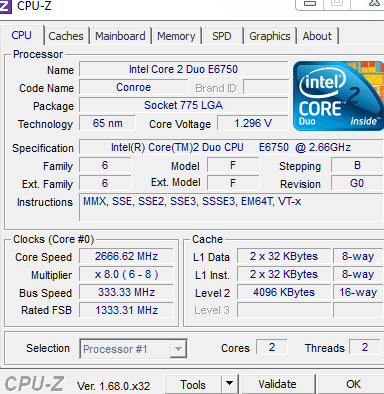Click the Technology value 65 nm
This screenshot has height=394, width=384.
point(107,123)
